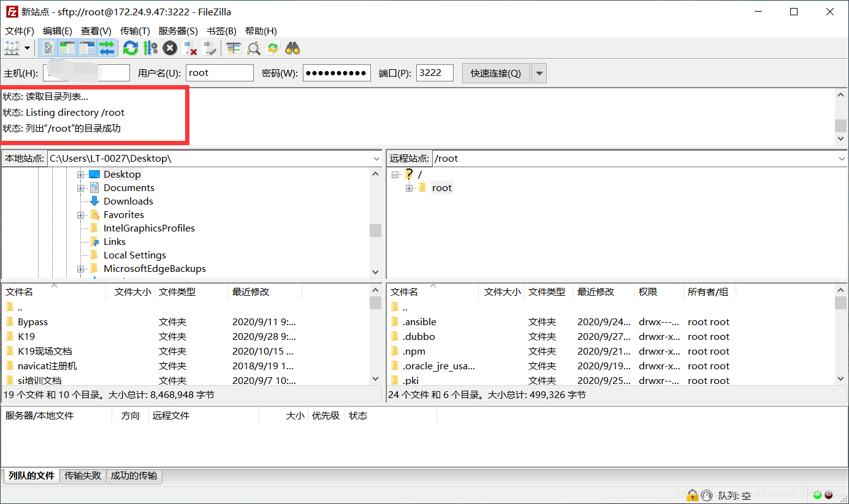
Task: Disconnect from the current server
Action: click(190, 48)
